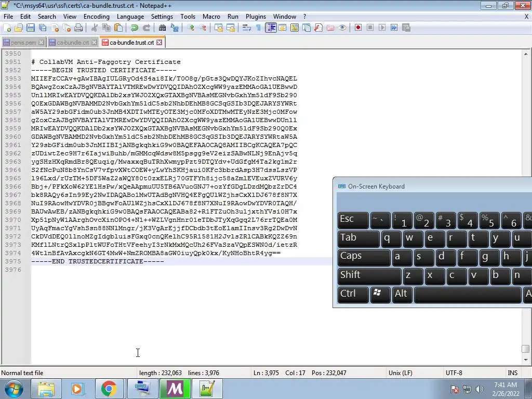Click the Paste clipboard toolbar icon
The width and height of the screenshot is (532, 399).
(x=118, y=28)
